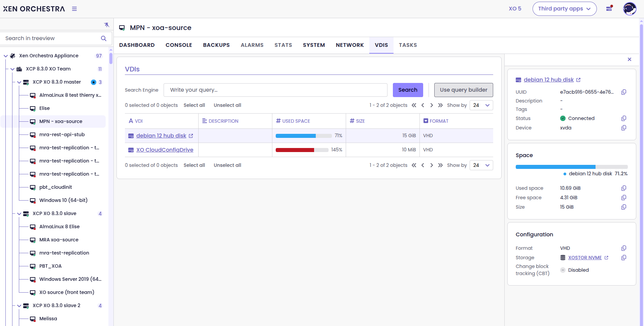
Task: Open the XO CloudConfigDrive VDI link
Action: (165, 150)
